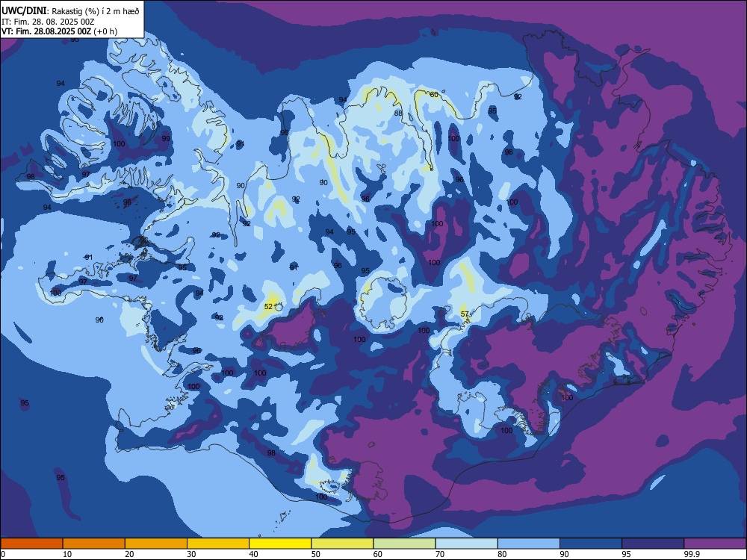Screen dimensions: 747x560
Task: Click the 40–50 bright yellow legend swatch
Action: 280,544
